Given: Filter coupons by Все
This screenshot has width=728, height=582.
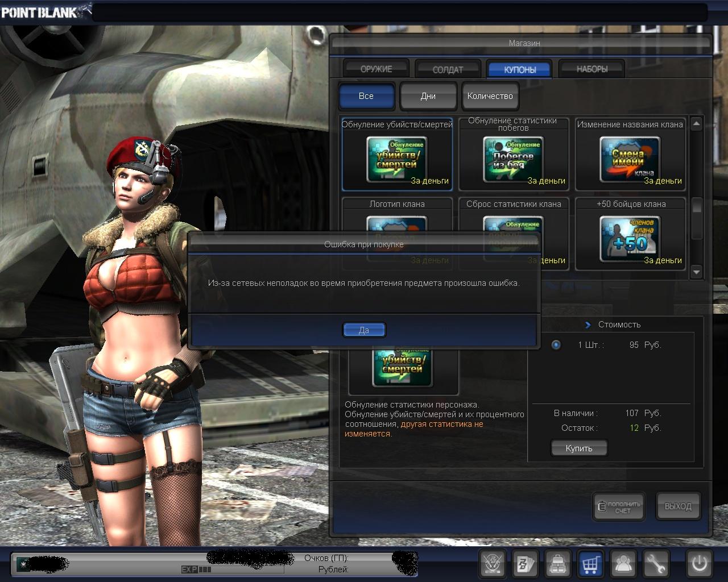Looking at the screenshot, I should (x=366, y=96).
